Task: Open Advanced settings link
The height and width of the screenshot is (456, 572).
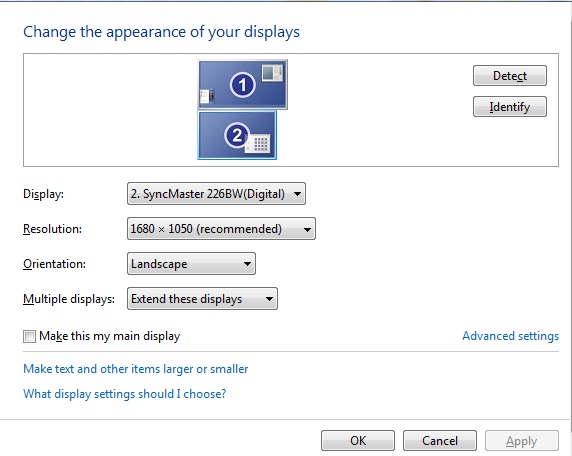Action: [x=510, y=336]
